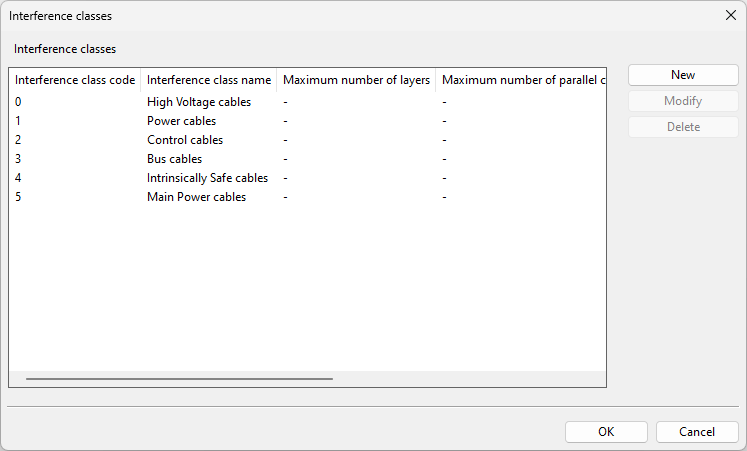Viewport: 747px width, 451px height.
Task: Select the Bus cables entry
Action: pyautogui.click(x=174, y=159)
